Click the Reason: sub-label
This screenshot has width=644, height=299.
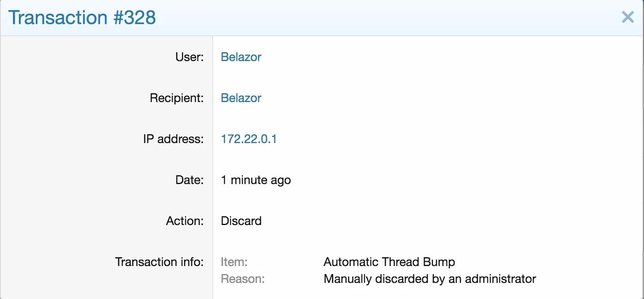(243, 279)
